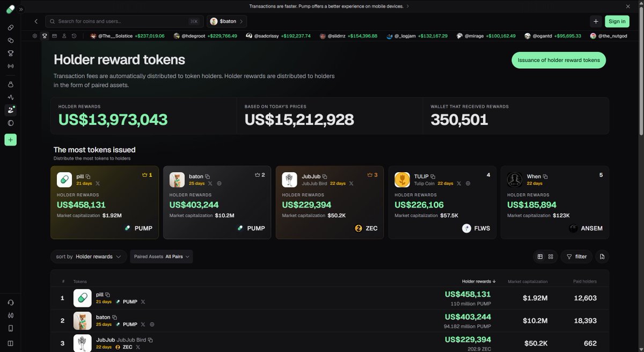Click the 12,603 paid holders value
Screen dimensions: 644x352
pyautogui.click(x=584, y=298)
